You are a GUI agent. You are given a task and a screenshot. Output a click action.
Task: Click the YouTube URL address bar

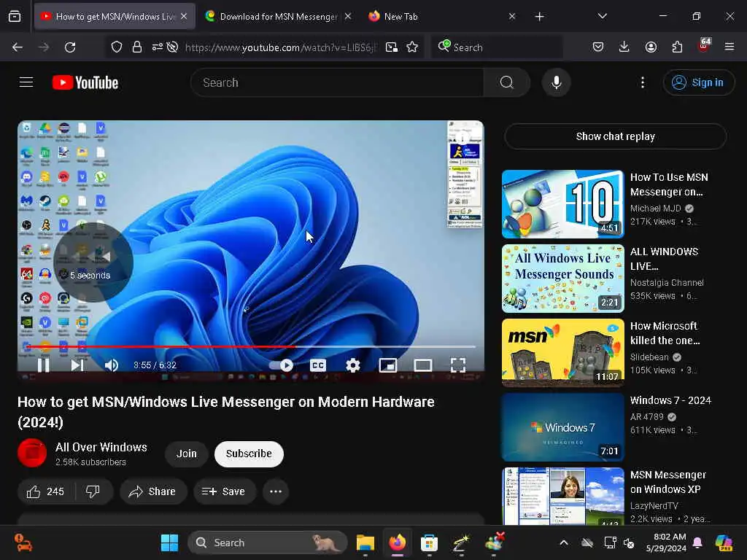click(x=281, y=47)
